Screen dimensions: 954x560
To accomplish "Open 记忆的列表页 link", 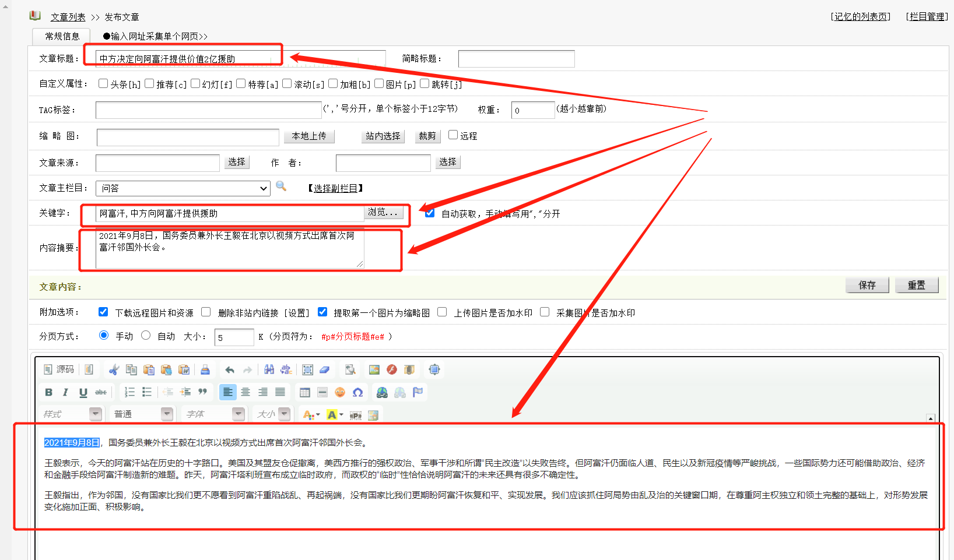I will [861, 17].
